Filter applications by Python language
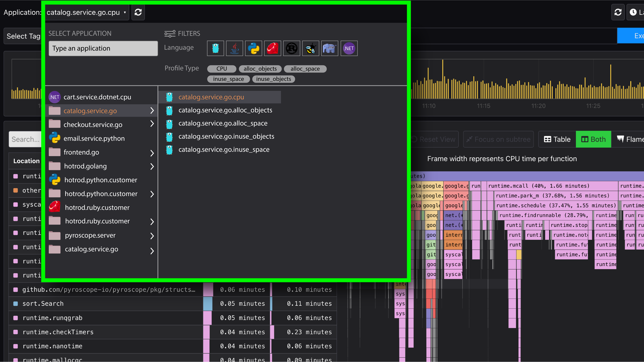This screenshot has width=644, height=362. tap(253, 48)
